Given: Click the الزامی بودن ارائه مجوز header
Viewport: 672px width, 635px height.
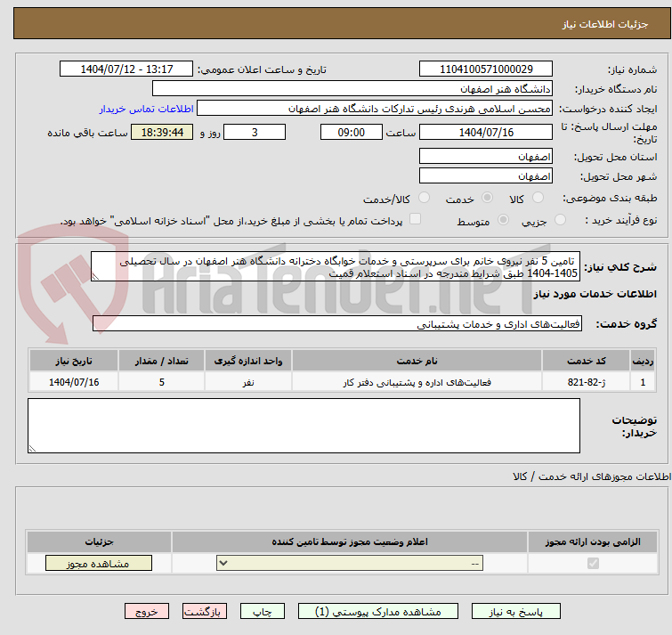Looking at the screenshot, I should coord(593,542).
